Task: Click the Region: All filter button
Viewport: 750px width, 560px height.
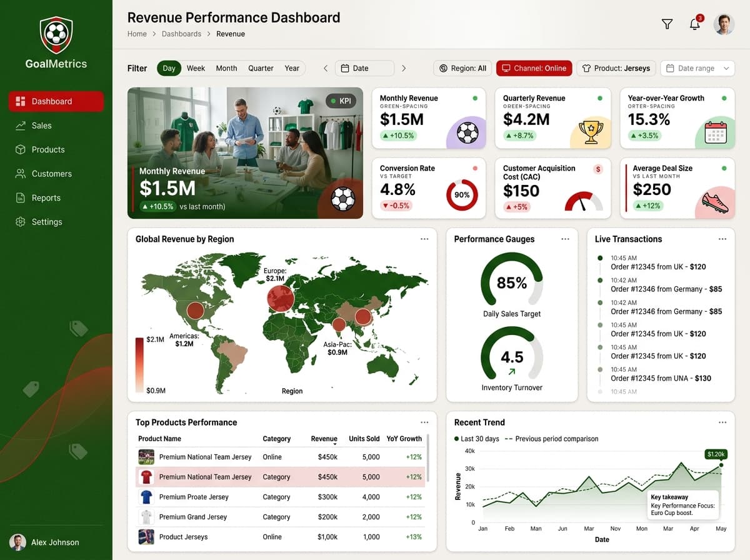Action: tap(462, 68)
